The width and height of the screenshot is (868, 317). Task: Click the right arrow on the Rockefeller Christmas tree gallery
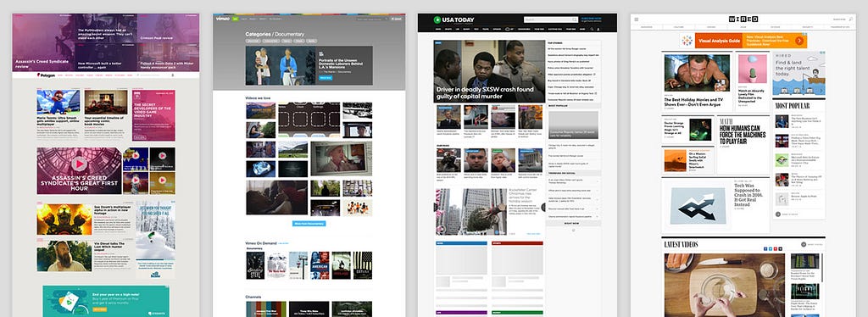543,207
